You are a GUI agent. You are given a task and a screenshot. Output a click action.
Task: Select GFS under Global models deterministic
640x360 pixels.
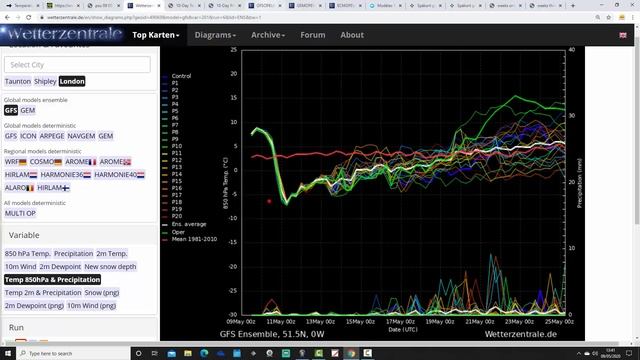coord(11,136)
